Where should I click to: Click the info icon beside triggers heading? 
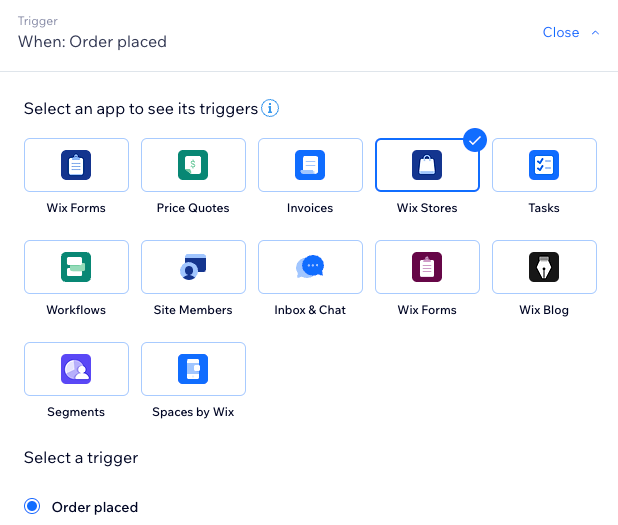(x=270, y=108)
